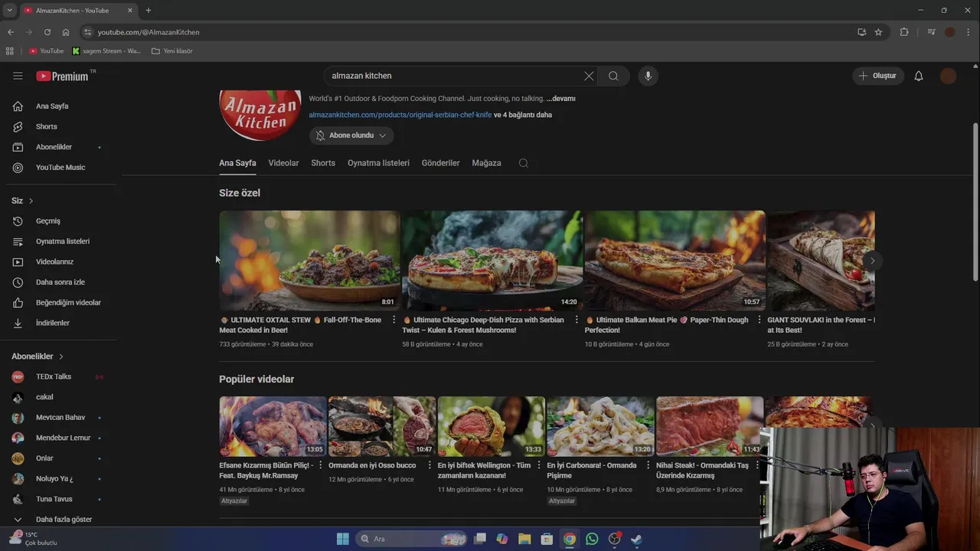Open File Explorer from taskbar
This screenshot has width=980, height=551.
coord(524,539)
